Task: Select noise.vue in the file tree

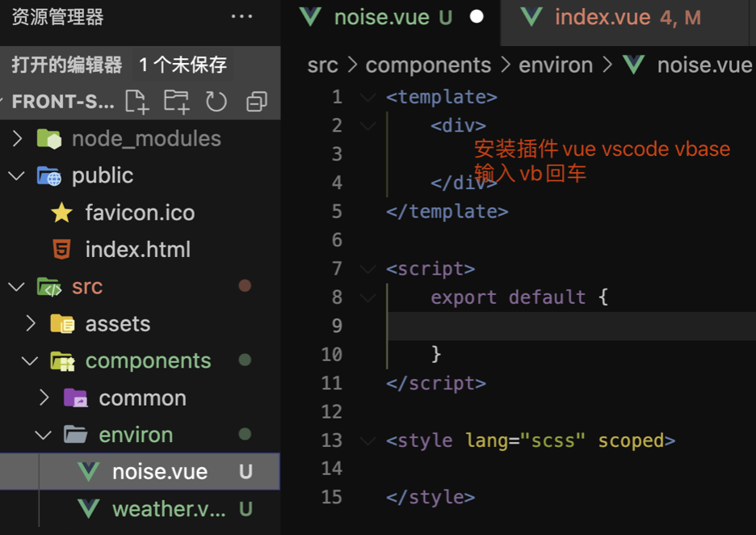Action: coord(140,472)
